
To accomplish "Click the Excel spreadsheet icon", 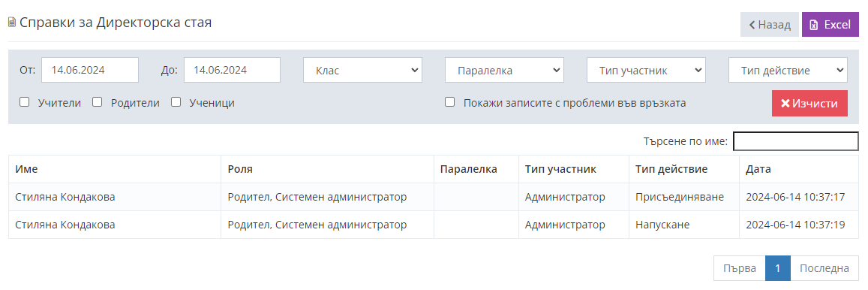I will point(813,25).
